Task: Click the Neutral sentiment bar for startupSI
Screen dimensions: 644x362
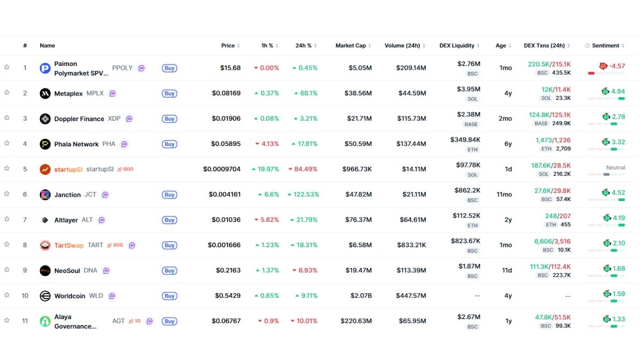Action: coord(606,174)
